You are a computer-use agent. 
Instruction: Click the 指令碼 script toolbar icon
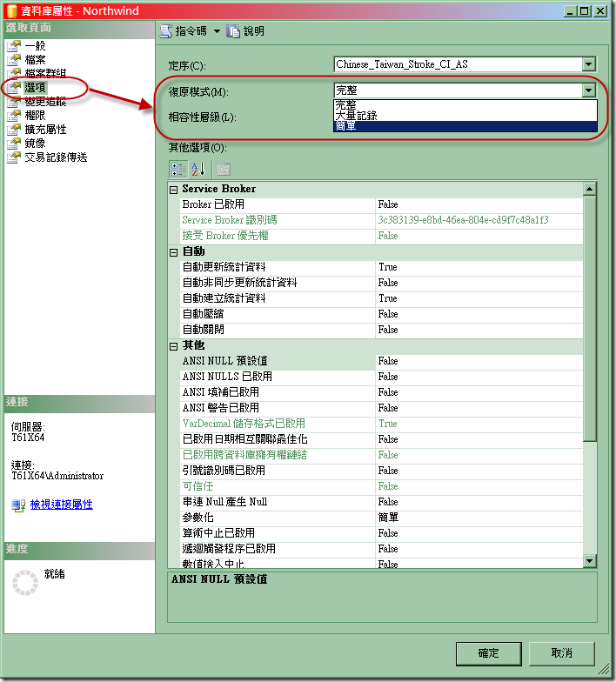[x=165, y=31]
